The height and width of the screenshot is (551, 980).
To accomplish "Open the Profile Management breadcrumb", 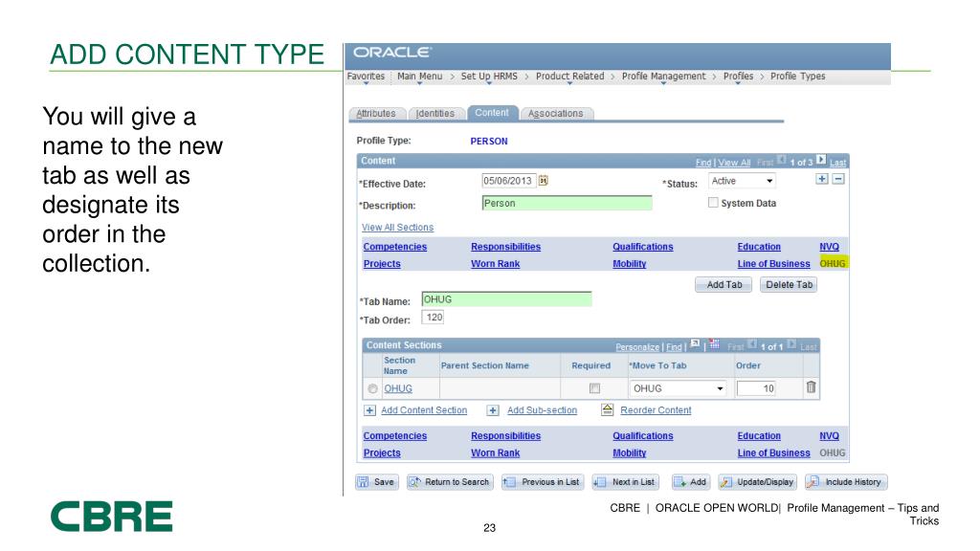I will pyautogui.click(x=663, y=77).
